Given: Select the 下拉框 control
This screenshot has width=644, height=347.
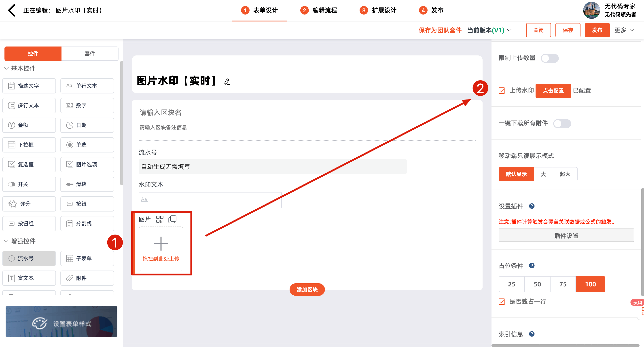Looking at the screenshot, I should click(x=29, y=145).
